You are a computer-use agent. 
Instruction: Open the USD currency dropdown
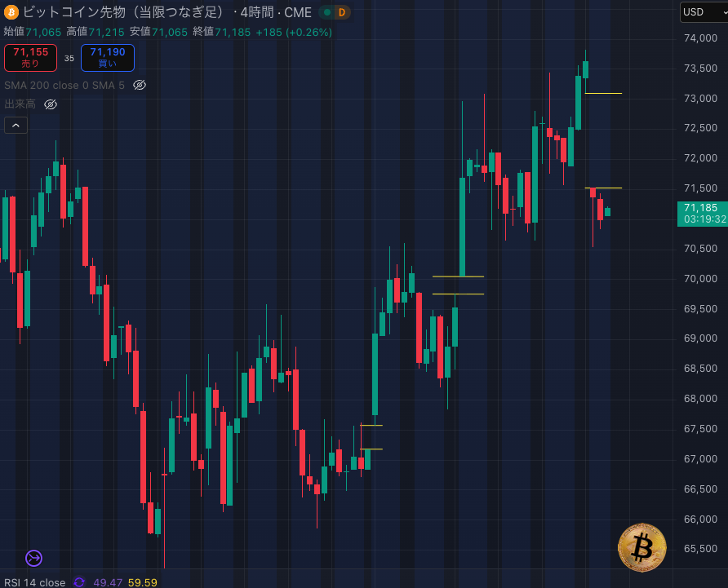click(702, 12)
